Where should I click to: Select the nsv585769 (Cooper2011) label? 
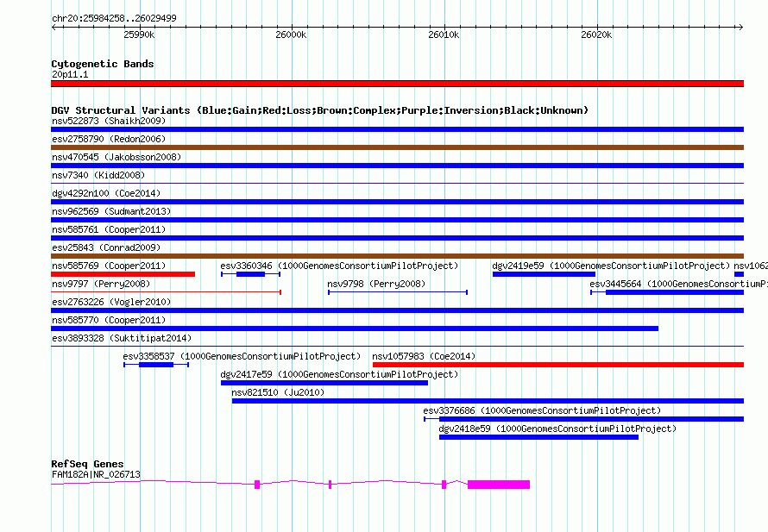(109, 266)
